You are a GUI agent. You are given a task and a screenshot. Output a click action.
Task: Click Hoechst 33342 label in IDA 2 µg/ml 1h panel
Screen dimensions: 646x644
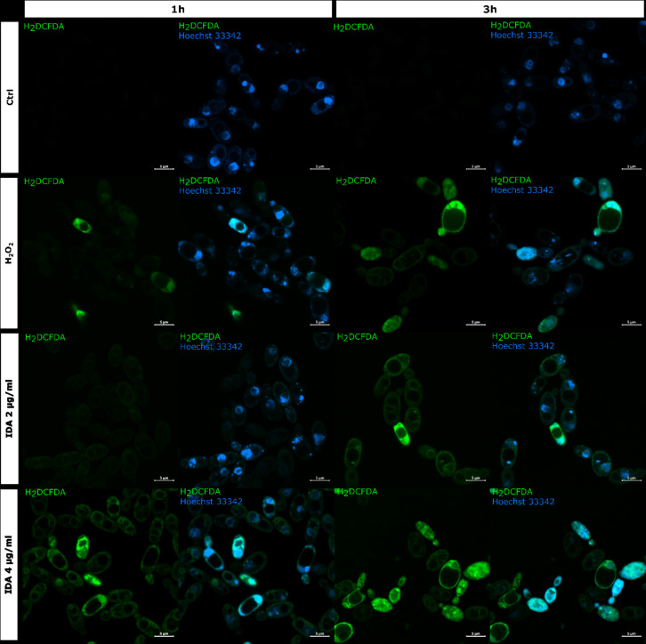coord(211,346)
